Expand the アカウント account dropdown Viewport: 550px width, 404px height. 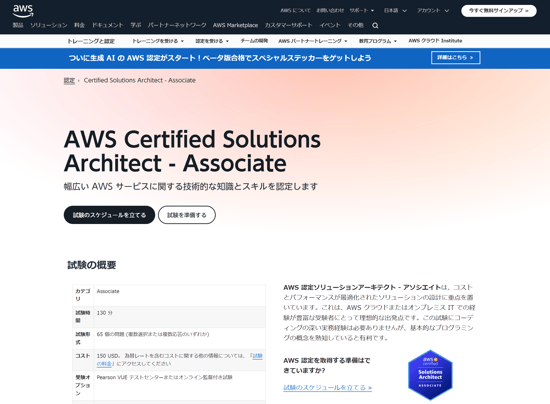tap(433, 11)
